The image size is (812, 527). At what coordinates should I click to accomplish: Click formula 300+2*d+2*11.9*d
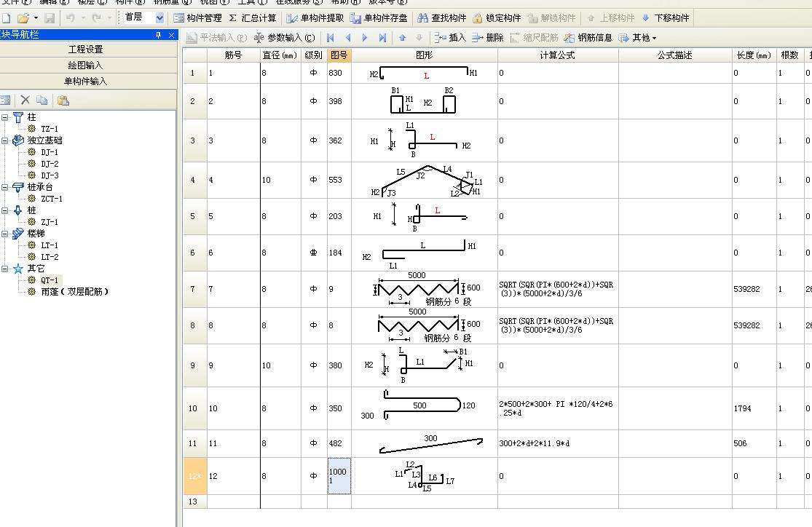pos(534,443)
